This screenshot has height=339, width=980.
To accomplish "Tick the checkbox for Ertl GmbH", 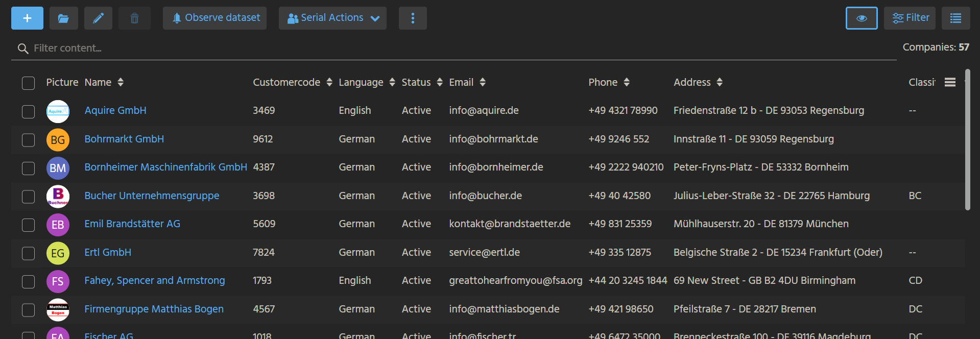I will coord(29,253).
